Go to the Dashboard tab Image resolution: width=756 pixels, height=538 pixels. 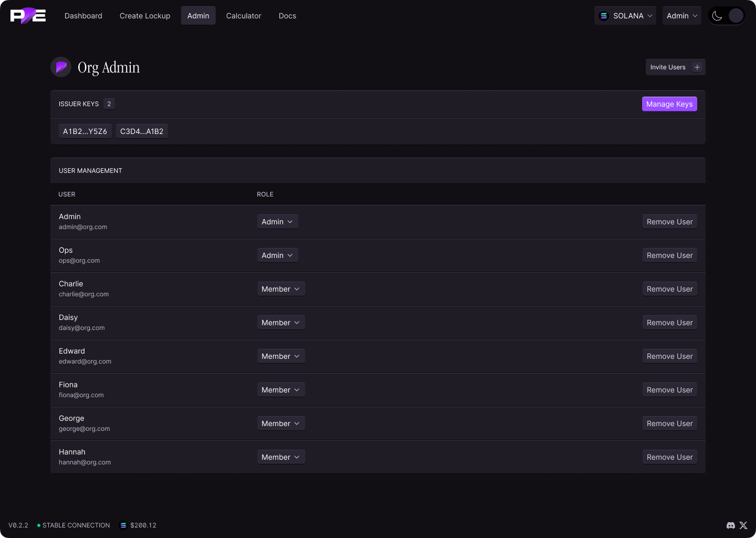(x=83, y=16)
